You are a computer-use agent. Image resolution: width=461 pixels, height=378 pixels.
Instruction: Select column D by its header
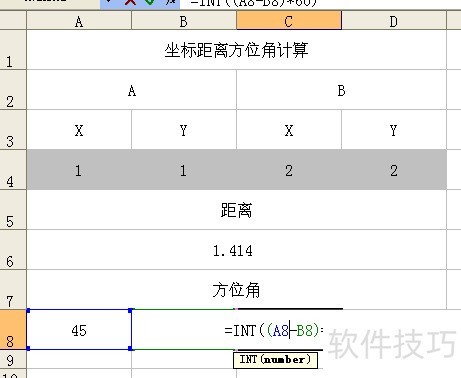coord(394,21)
